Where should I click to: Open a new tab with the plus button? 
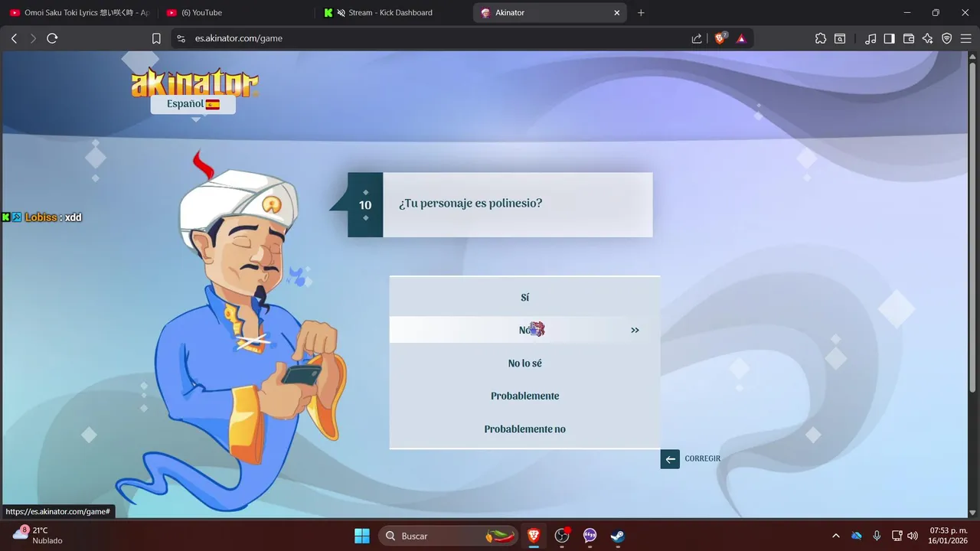tap(641, 12)
